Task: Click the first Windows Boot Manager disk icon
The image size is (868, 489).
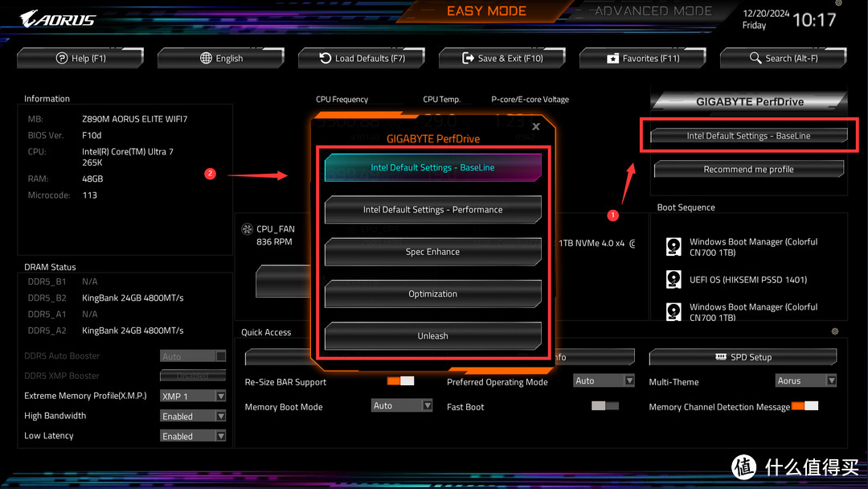Action: pyautogui.click(x=674, y=246)
